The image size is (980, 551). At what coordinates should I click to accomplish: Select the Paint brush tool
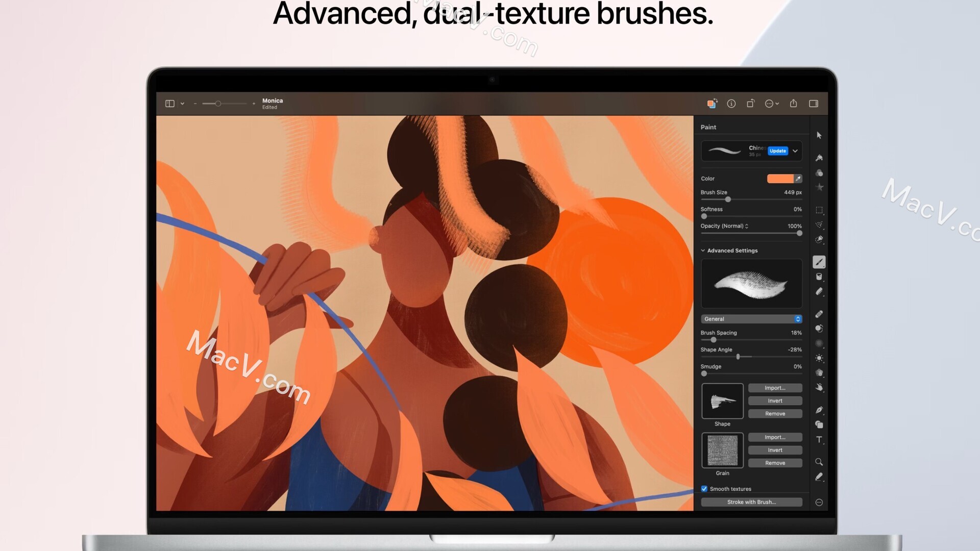pos(819,262)
